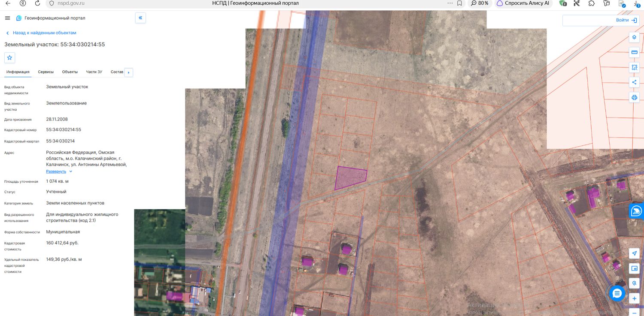Expand full address with Развернуть
The height and width of the screenshot is (316, 644).
59,172
